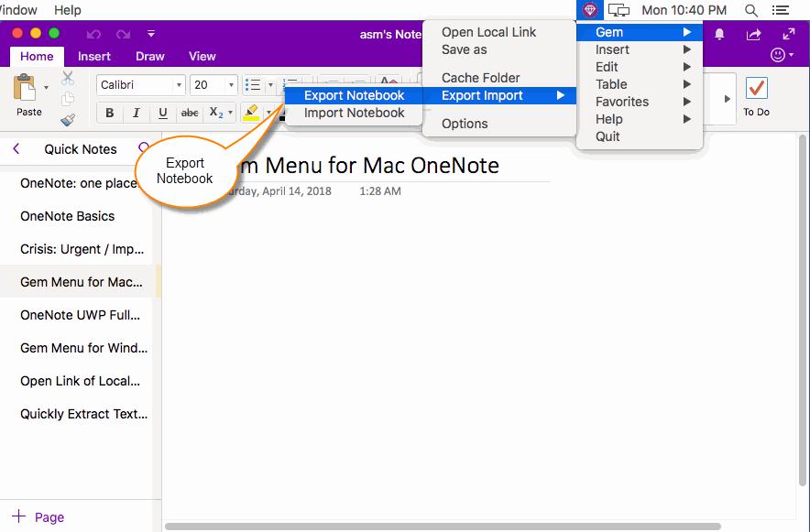Viewport: 810px width, 532px height.
Task: Toggle Subscript formatting
Action: click(216, 113)
